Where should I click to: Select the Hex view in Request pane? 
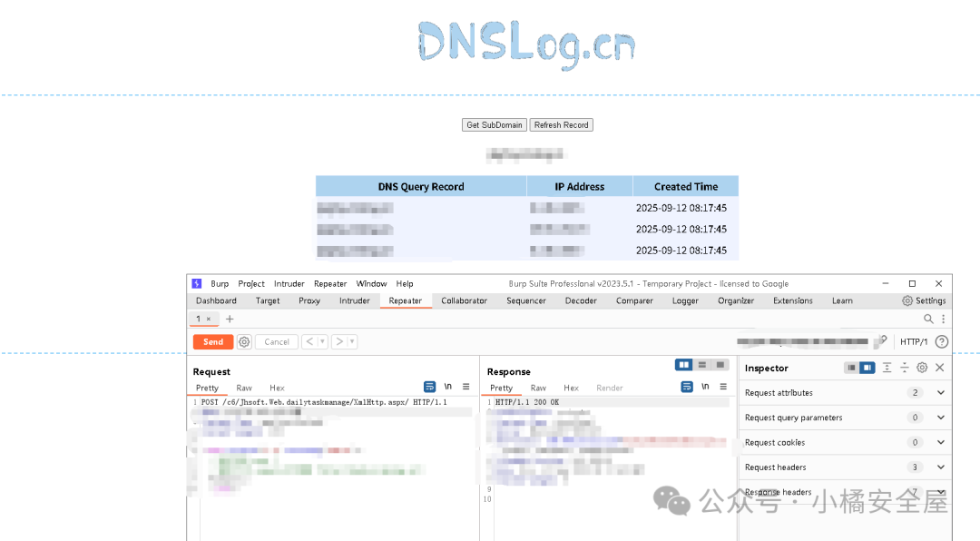pos(277,388)
